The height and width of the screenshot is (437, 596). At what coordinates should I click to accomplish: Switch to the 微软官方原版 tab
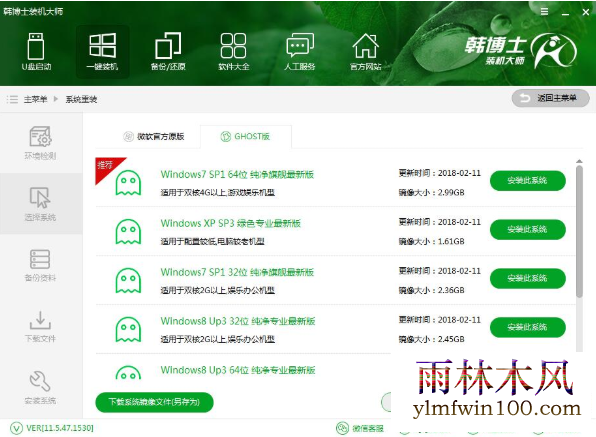(x=154, y=136)
